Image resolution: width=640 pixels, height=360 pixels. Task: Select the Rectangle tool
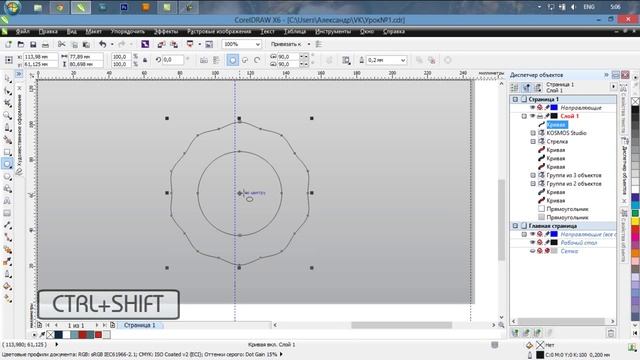pos(7,152)
